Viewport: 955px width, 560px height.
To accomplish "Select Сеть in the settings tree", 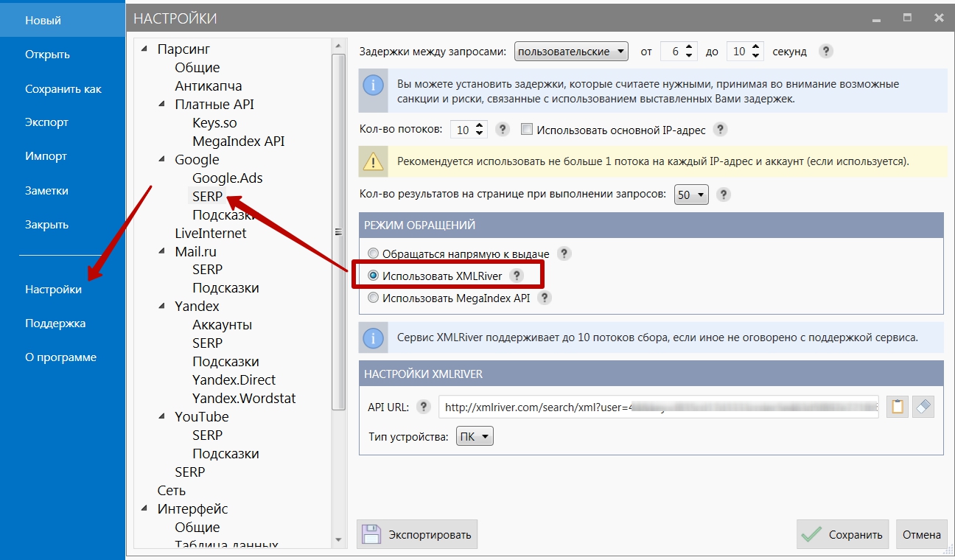I will coord(172,491).
